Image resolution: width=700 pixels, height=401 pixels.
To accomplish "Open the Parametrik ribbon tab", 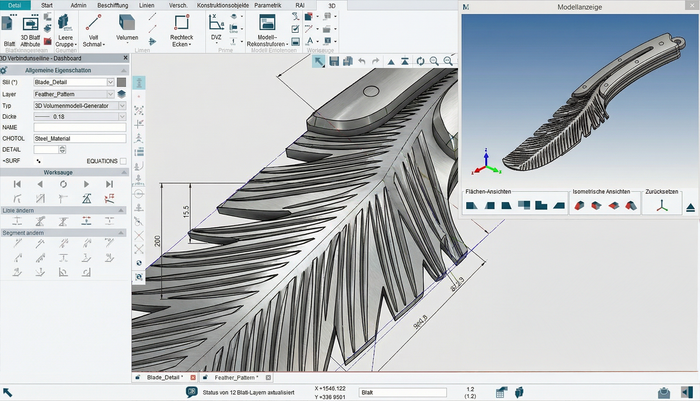I will [x=267, y=5].
